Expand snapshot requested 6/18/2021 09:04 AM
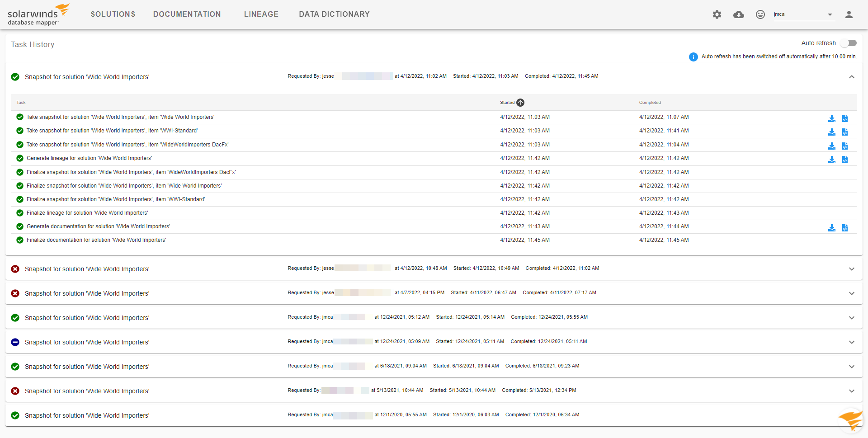The image size is (868, 438). (x=852, y=367)
